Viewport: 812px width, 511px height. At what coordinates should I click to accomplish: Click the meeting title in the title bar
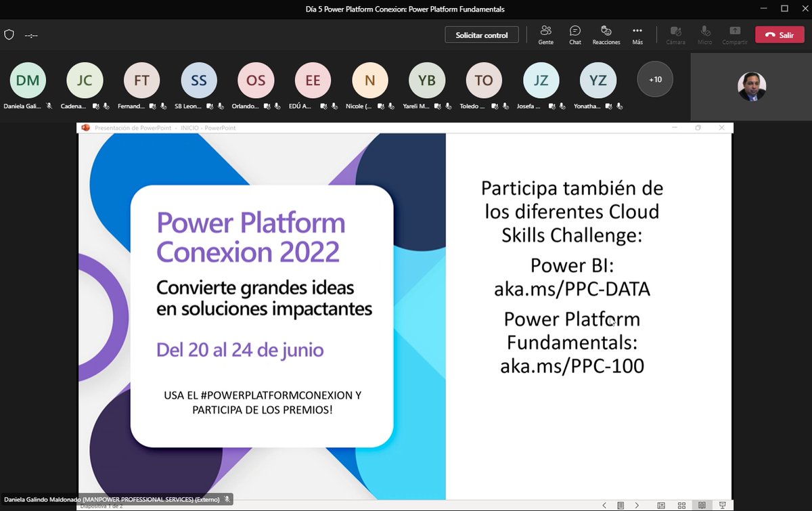click(406, 9)
